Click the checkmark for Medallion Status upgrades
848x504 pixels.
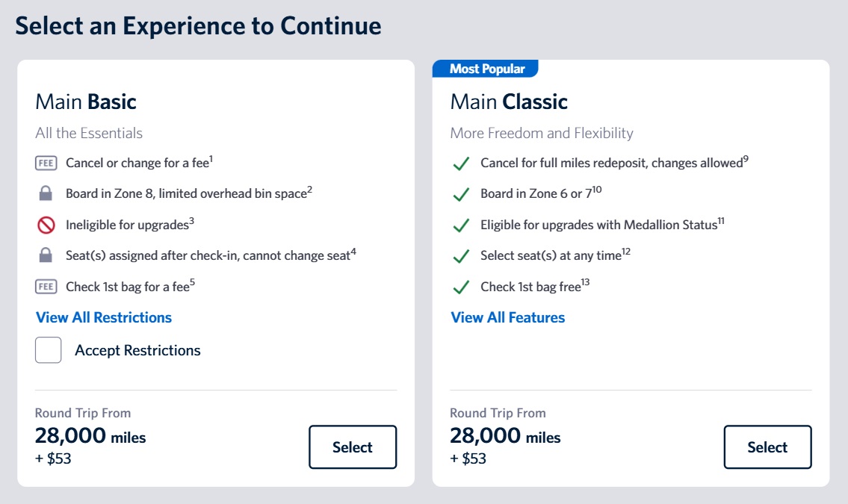(x=461, y=225)
